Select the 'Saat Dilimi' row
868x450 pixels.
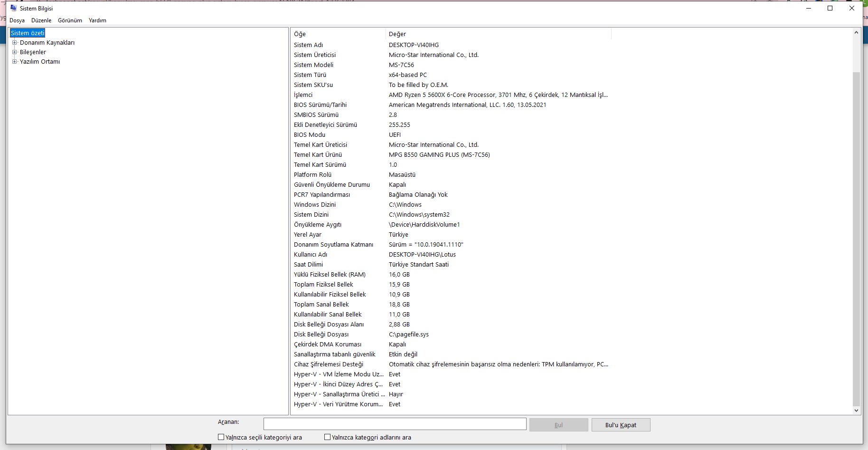pos(451,265)
